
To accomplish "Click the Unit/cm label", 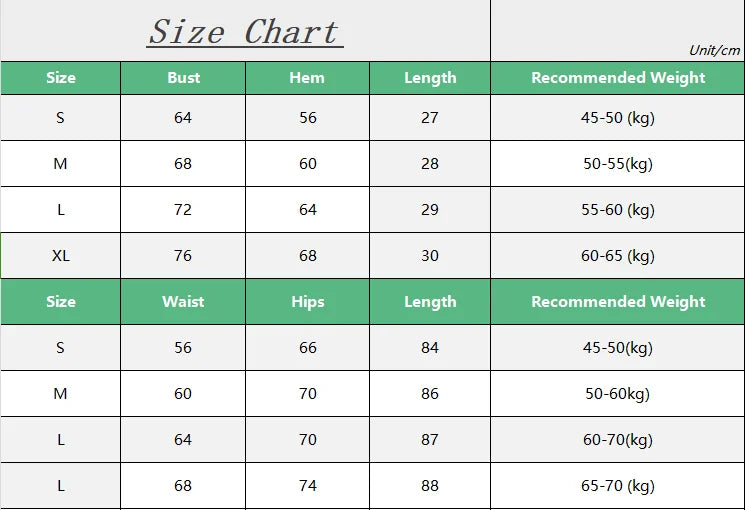I will pos(714,51).
